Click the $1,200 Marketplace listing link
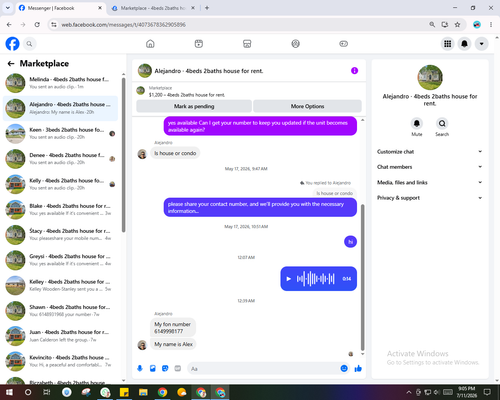 tap(187, 95)
